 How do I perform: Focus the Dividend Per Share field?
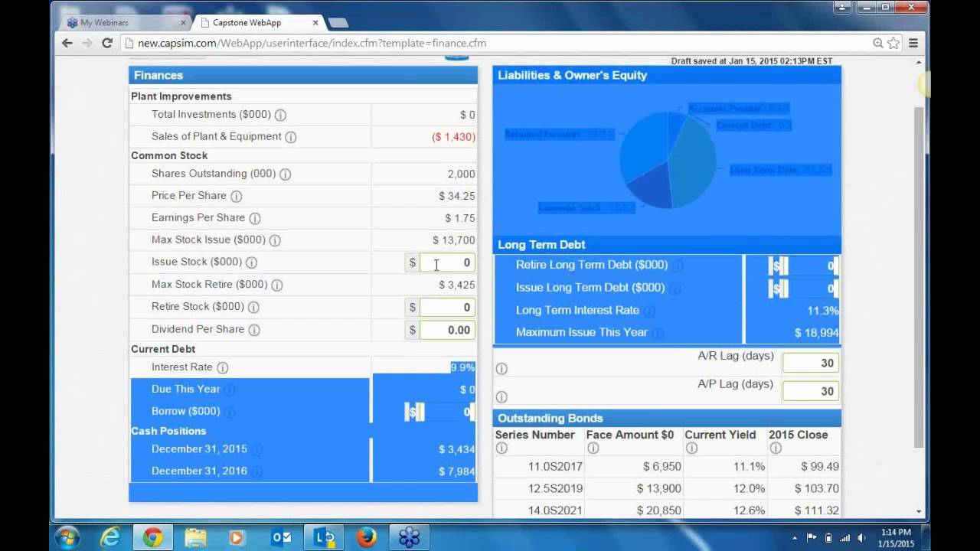447,330
